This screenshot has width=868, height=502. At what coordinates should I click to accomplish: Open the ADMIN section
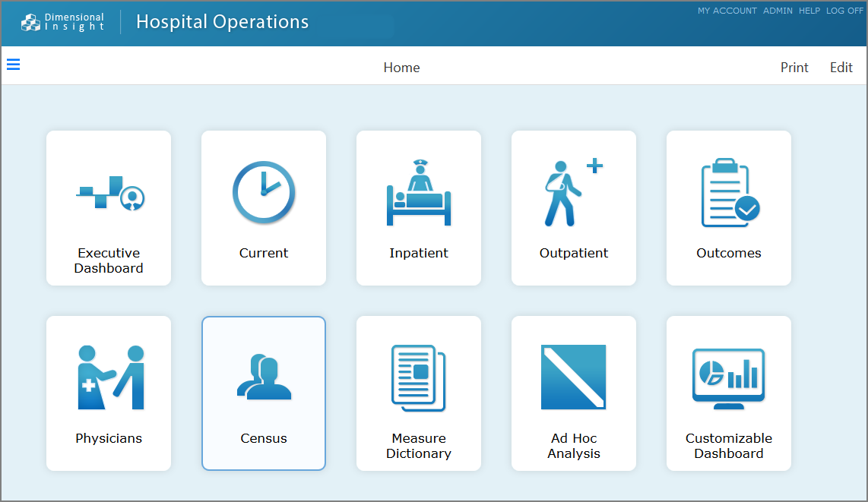778,11
